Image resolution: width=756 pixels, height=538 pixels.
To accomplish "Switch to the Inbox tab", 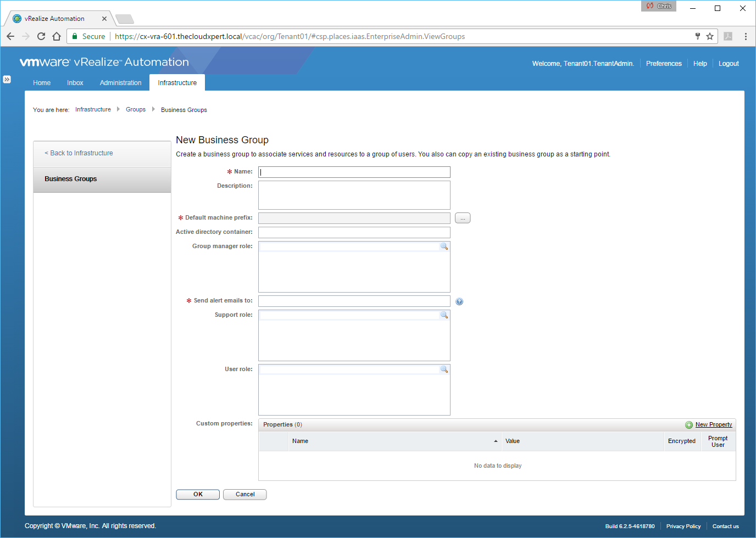I will 75,83.
